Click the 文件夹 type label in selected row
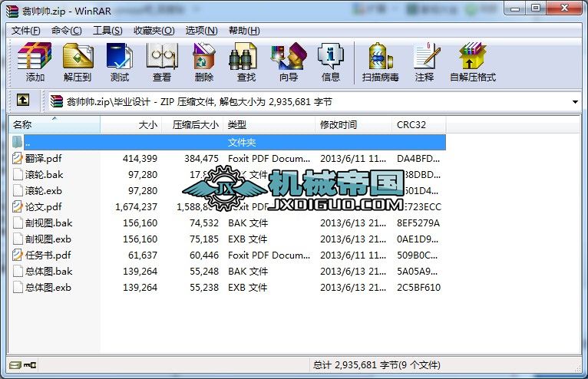Viewport: 588px width, 379px height. (242, 143)
